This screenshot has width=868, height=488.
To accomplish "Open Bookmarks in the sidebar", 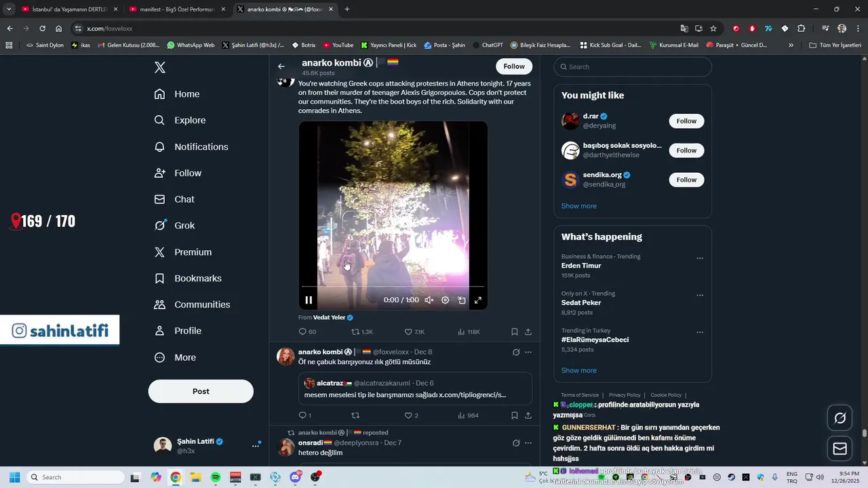I will (188, 279).
